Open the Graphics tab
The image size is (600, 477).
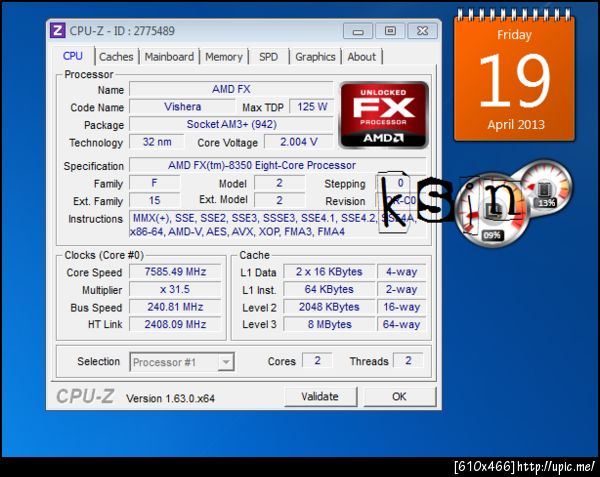pos(315,57)
